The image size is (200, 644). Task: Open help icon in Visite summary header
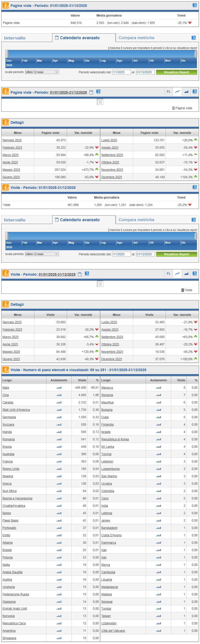pyautogui.click(x=195, y=187)
